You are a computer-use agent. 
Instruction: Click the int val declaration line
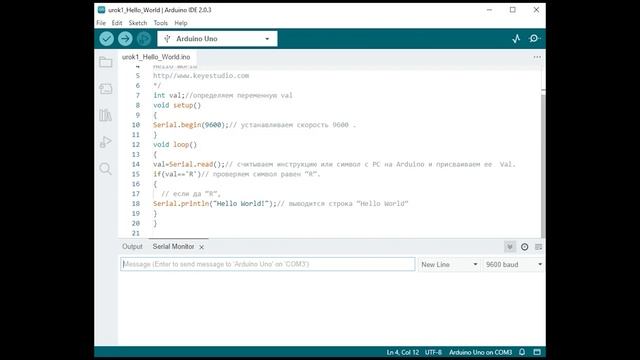tap(223, 96)
